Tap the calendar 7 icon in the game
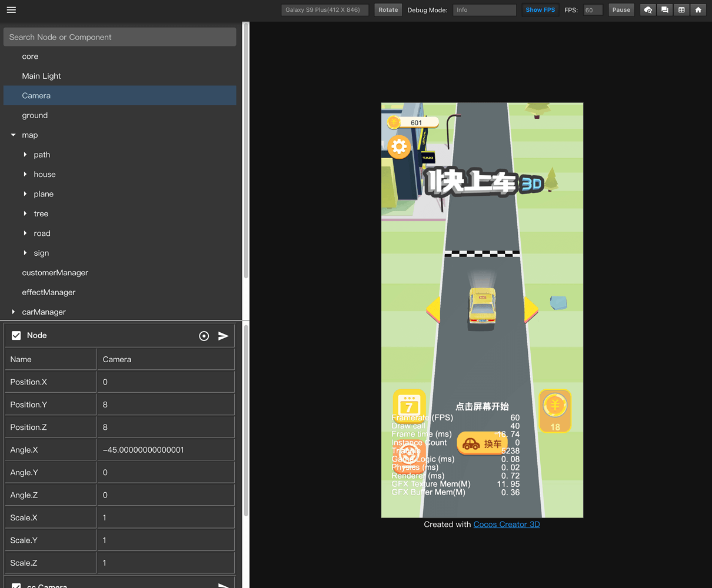712x588 pixels. tap(409, 407)
